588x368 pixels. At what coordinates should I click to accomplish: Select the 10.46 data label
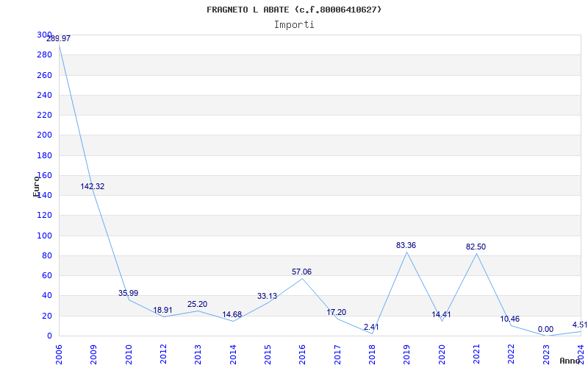tap(510, 319)
